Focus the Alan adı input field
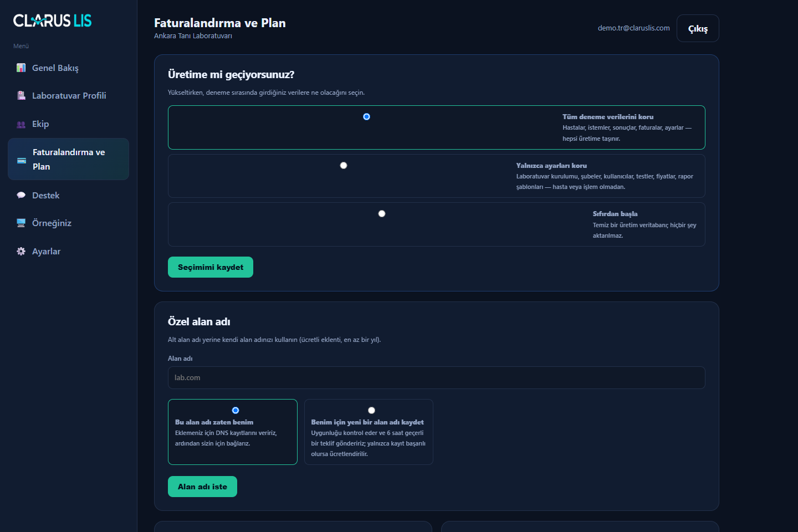Image resolution: width=798 pixels, height=532 pixels. (437, 377)
